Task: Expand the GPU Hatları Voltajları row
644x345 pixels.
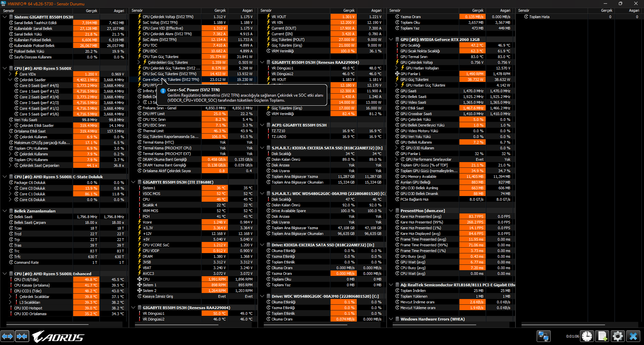Action: (396, 68)
